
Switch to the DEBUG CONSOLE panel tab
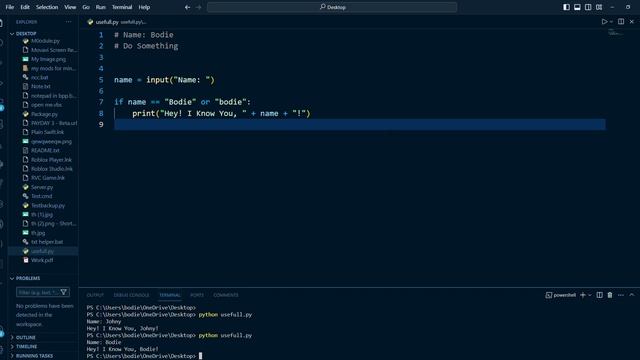click(x=131, y=295)
